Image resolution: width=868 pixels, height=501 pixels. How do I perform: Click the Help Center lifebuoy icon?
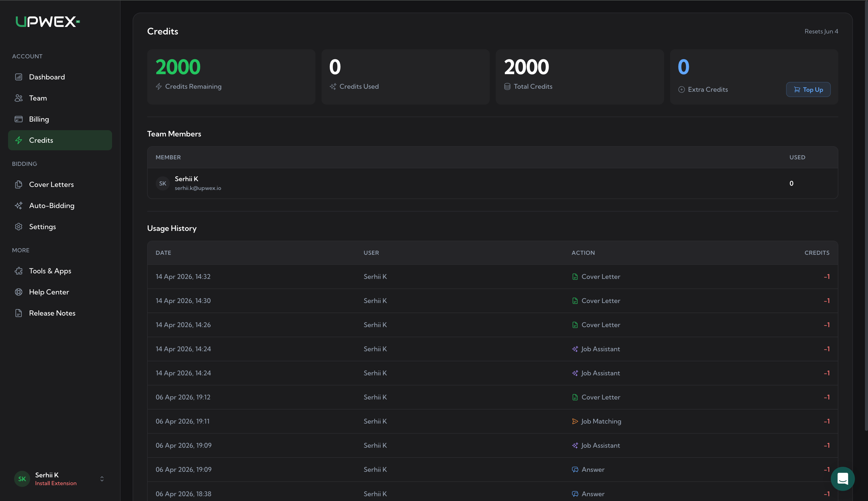(19, 292)
